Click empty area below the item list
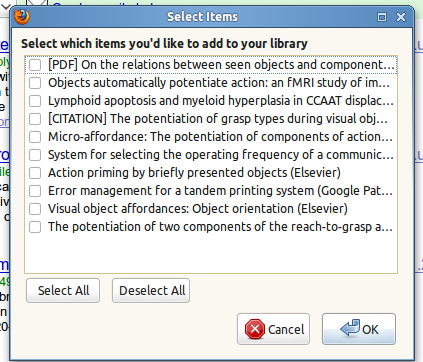Screen dimensions: 423x362 pyautogui.click(x=211, y=254)
